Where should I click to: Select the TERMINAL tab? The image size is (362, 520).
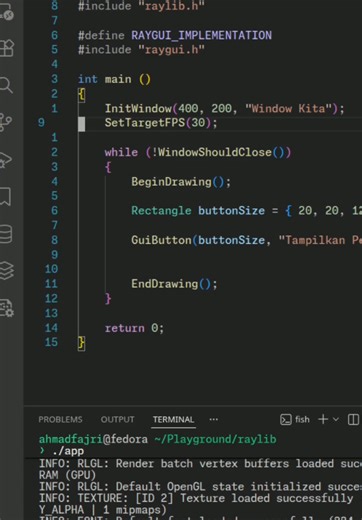pos(173,419)
